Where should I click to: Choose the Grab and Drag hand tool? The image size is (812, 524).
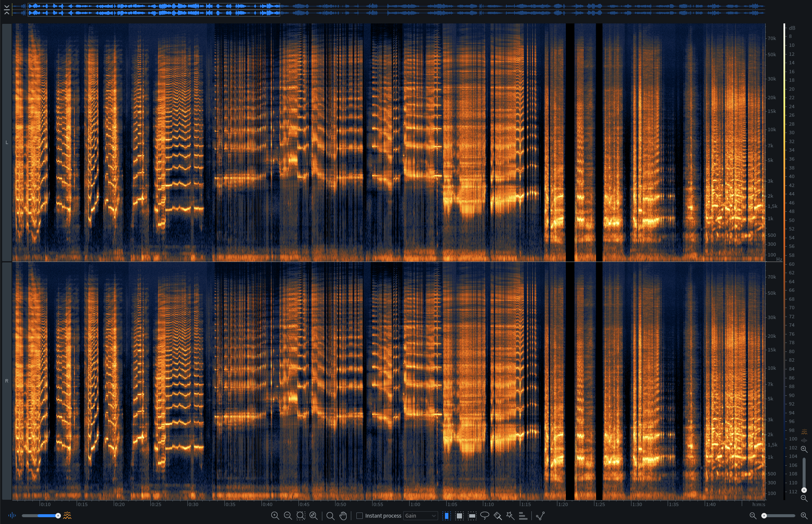(x=343, y=516)
